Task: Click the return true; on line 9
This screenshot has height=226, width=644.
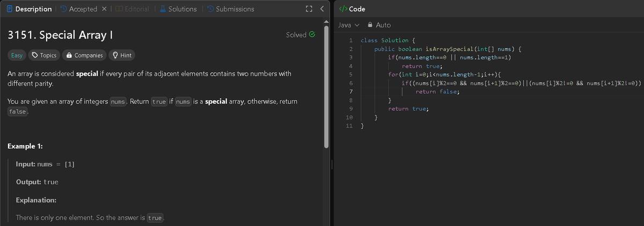Action: click(x=408, y=109)
